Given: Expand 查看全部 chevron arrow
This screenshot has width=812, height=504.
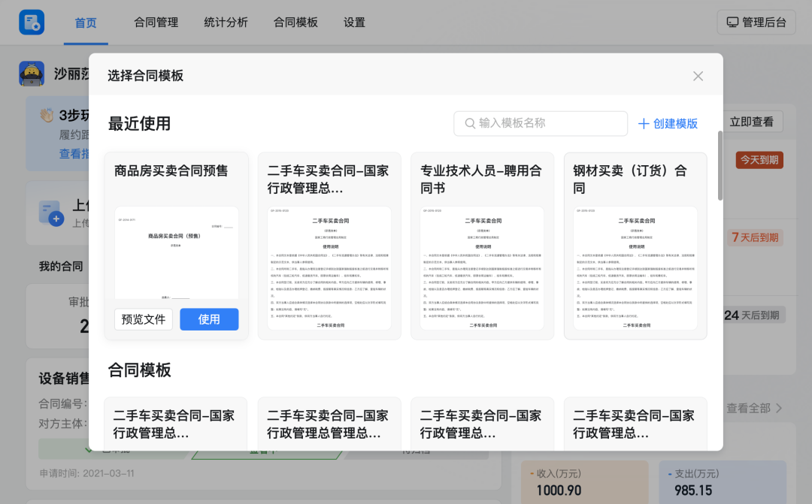Looking at the screenshot, I should point(779,408).
